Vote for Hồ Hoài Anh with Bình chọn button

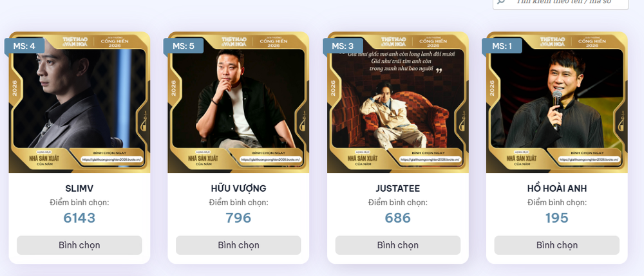pos(556,245)
